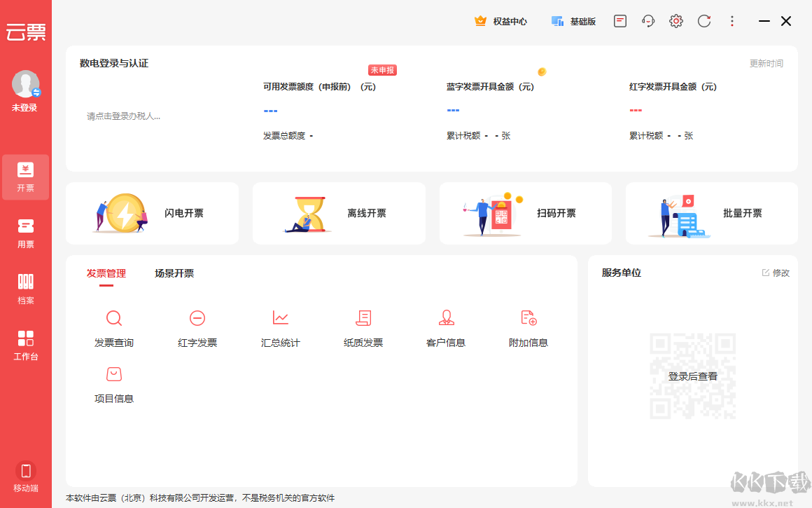Image resolution: width=812 pixels, height=508 pixels.
Task: Click the 基础版 edition icon
Action: tap(557, 21)
